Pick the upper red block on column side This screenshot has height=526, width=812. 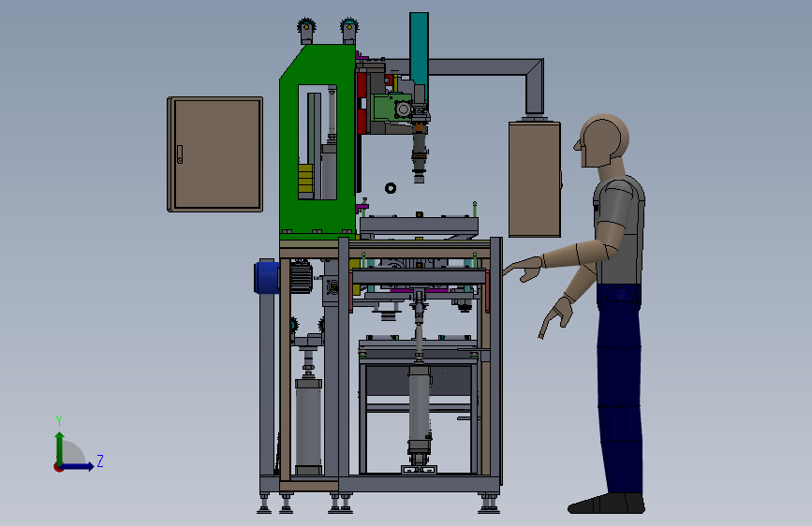362,85
